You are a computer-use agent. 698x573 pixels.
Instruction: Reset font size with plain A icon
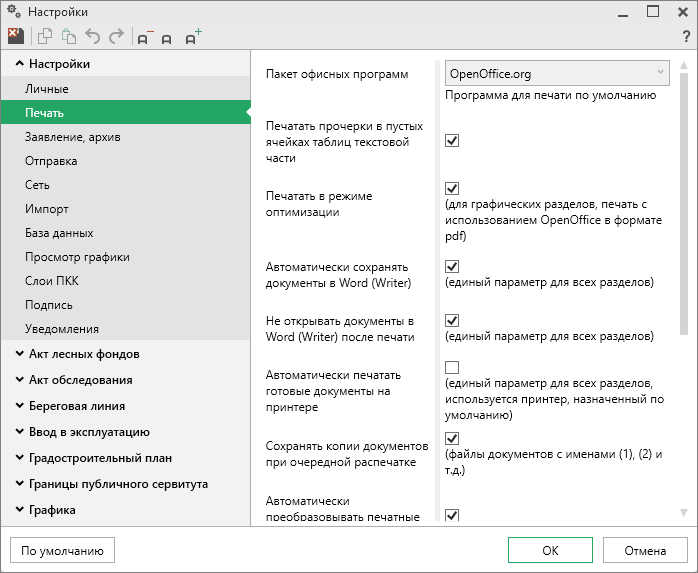[167, 38]
